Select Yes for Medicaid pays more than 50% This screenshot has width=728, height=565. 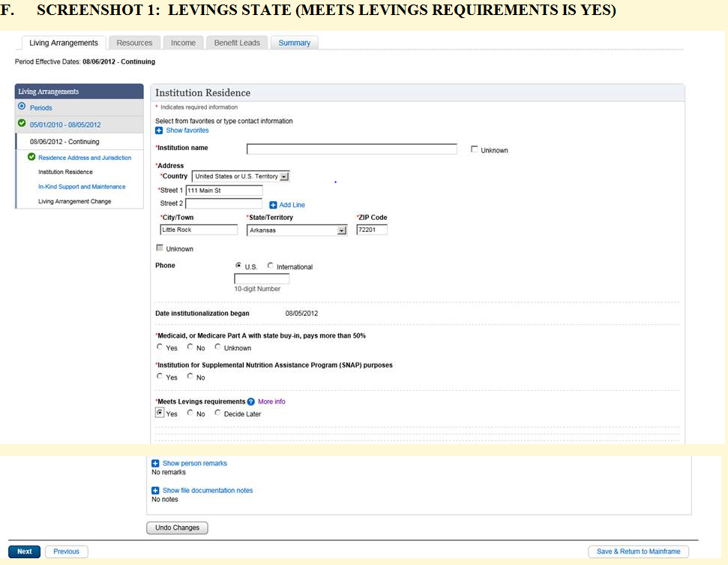coord(160,347)
